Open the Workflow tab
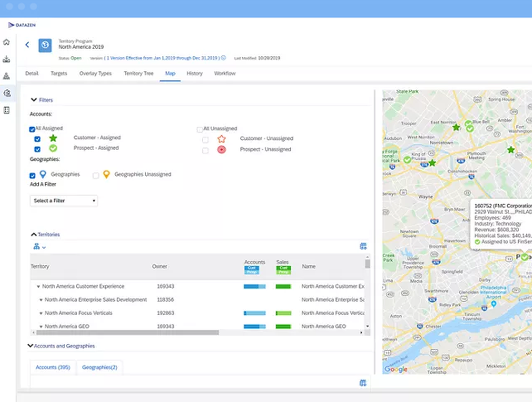532x402 pixels. tap(225, 73)
